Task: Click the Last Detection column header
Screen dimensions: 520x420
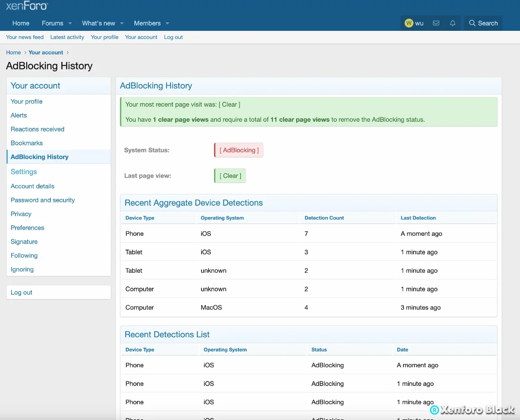Action: point(418,218)
